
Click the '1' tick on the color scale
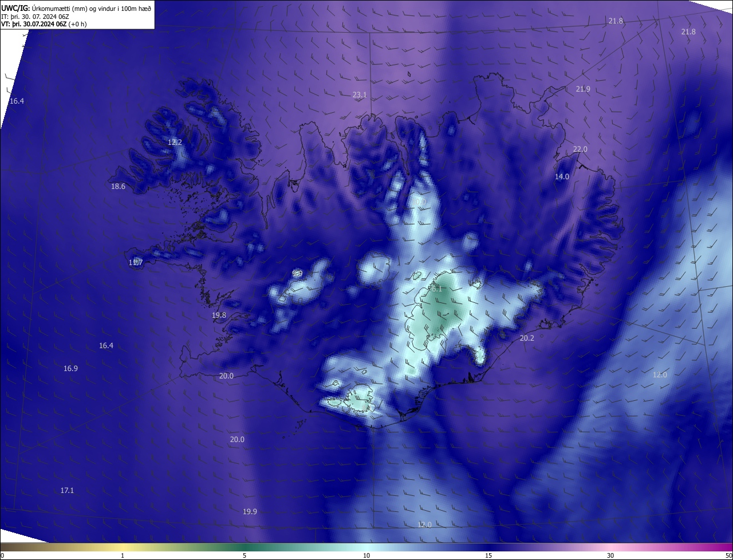[123, 555]
